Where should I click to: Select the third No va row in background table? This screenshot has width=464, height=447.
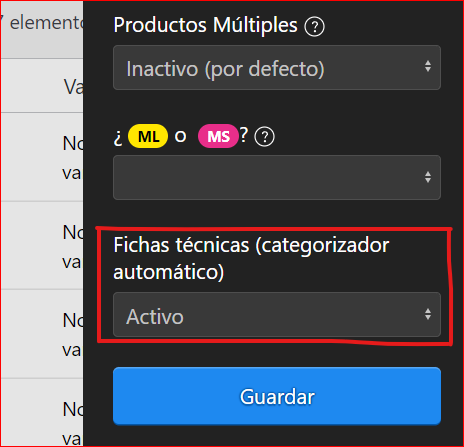[x=42, y=334]
